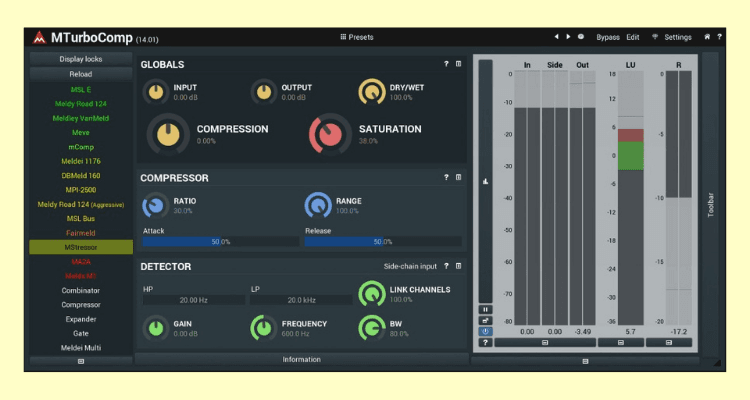Click the time graph icon beside meters
Screen dimensions: 750x400
pyautogui.click(x=485, y=181)
